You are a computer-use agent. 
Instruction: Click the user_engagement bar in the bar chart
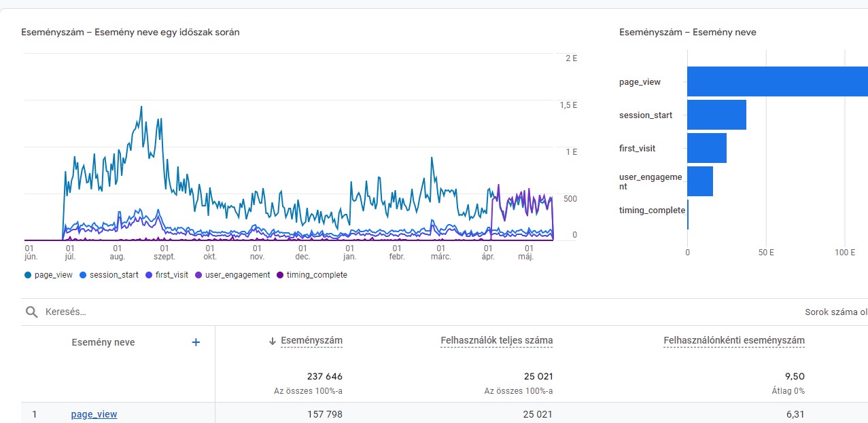(699, 181)
